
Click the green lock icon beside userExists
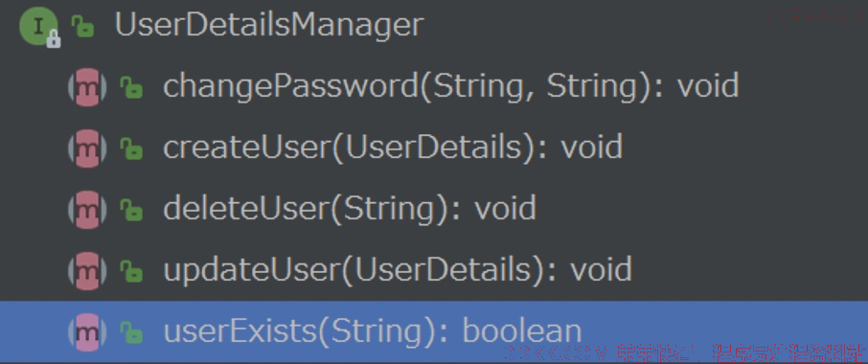[131, 332]
